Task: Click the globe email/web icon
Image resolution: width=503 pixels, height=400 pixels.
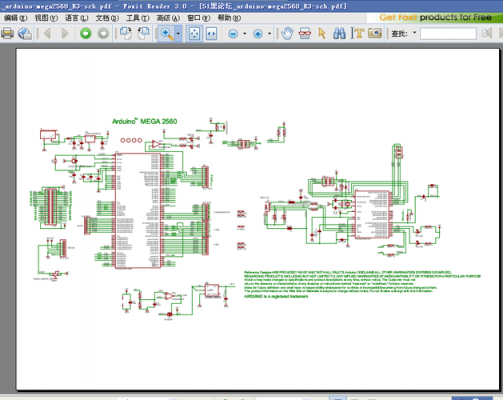Action: click(25, 33)
